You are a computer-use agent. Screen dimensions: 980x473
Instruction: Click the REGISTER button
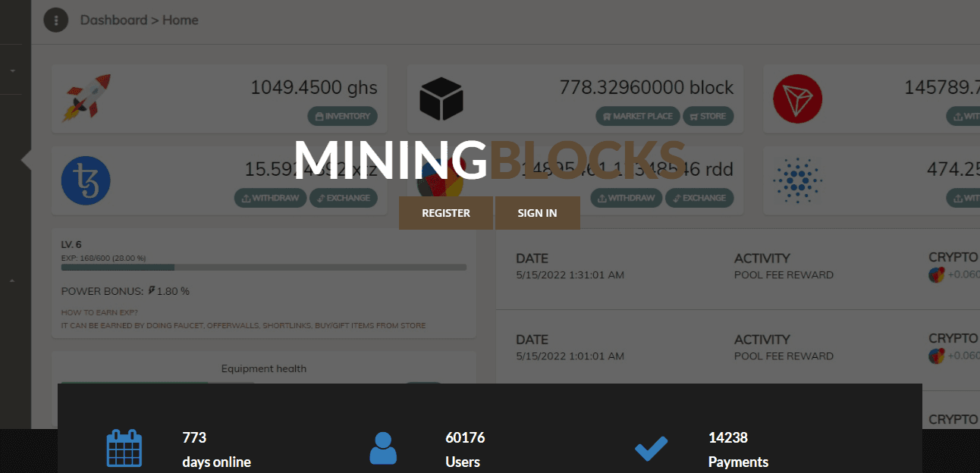click(x=445, y=213)
